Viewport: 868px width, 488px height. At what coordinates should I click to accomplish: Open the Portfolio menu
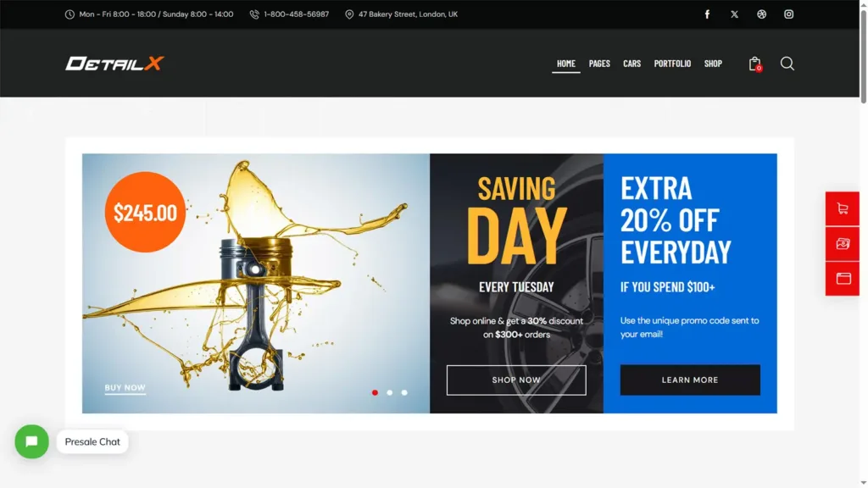click(672, 64)
